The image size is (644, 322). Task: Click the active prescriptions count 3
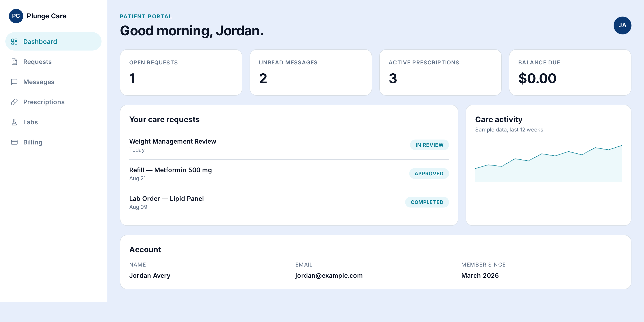(393, 78)
